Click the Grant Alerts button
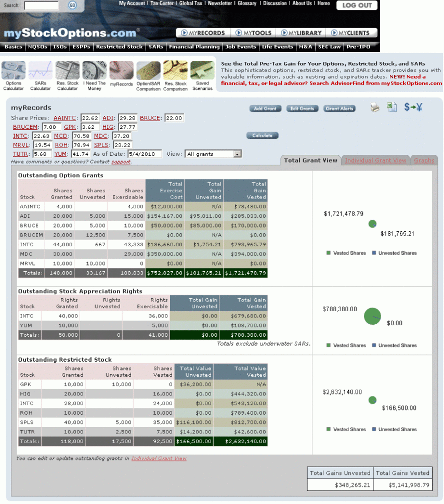The width and height of the screenshot is (444, 504). point(339,109)
